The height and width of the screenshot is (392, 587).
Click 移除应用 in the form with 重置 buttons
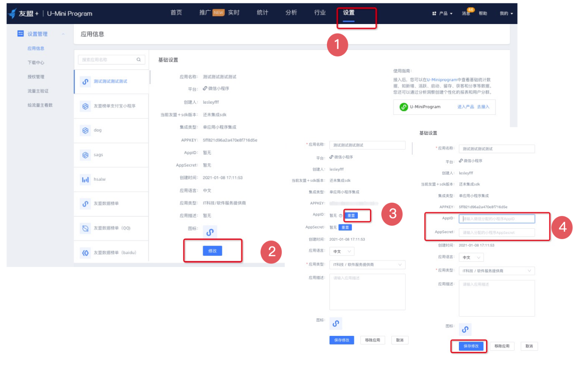pyautogui.click(x=372, y=340)
